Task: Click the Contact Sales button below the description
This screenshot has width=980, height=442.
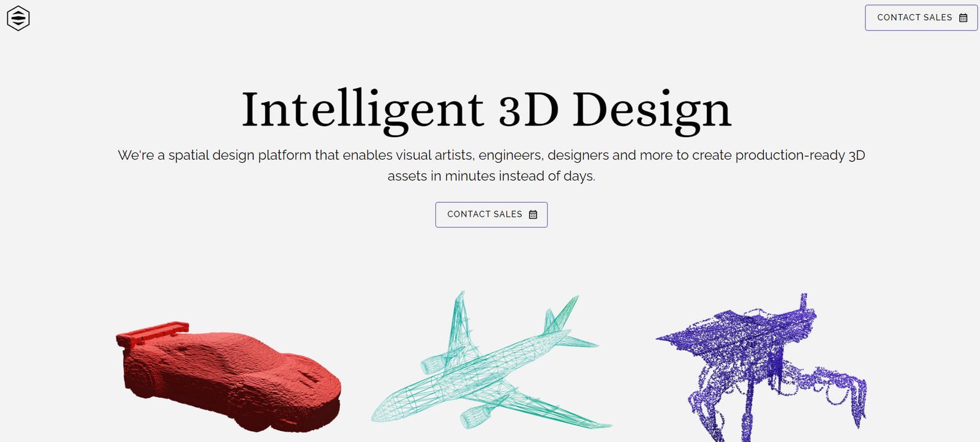Action: [x=491, y=215]
